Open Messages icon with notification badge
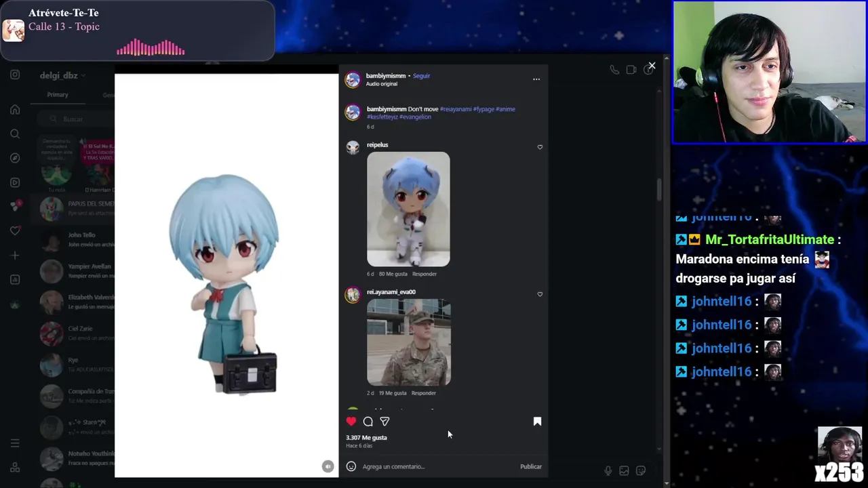868x488 pixels. pyautogui.click(x=16, y=206)
